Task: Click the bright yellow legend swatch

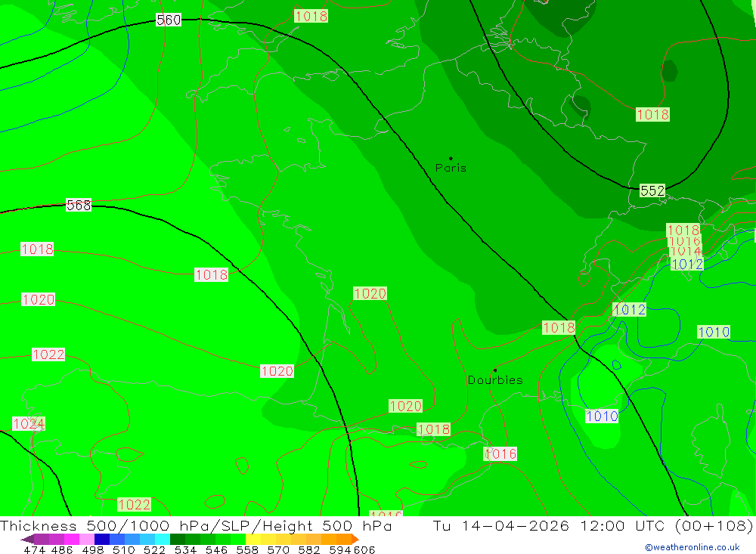Action: point(253,539)
